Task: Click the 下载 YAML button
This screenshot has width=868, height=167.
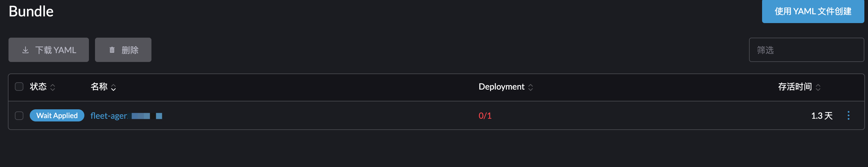Action: 49,50
